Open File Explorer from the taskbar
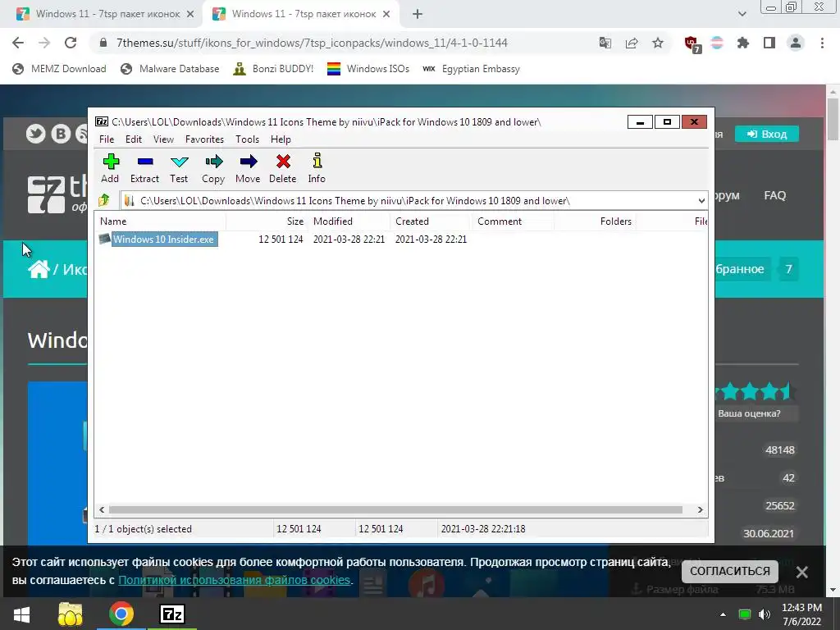Screen dimensions: 840x630 click(71, 614)
